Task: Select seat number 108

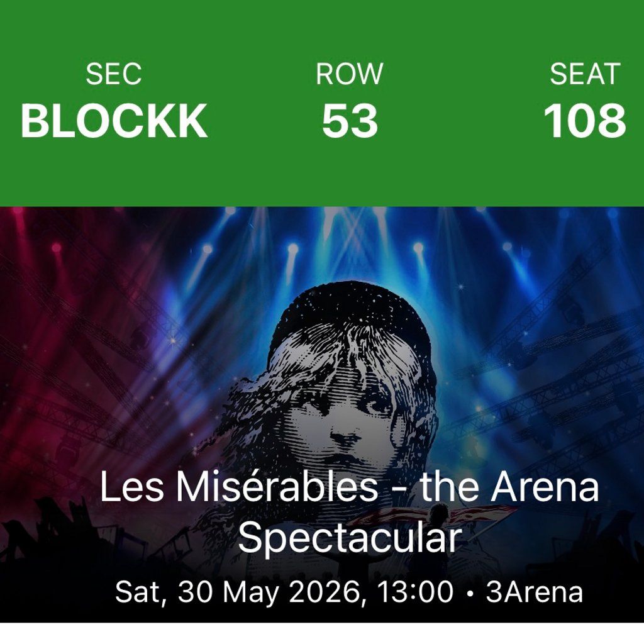Action: [x=584, y=121]
